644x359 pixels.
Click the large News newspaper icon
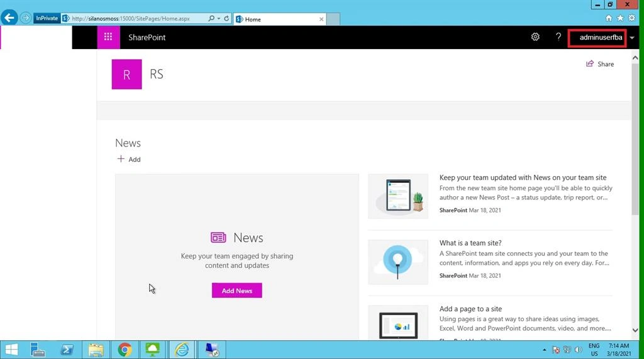click(x=218, y=238)
